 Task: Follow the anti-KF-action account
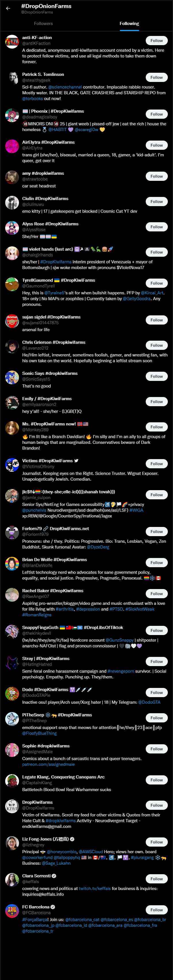click(156, 40)
